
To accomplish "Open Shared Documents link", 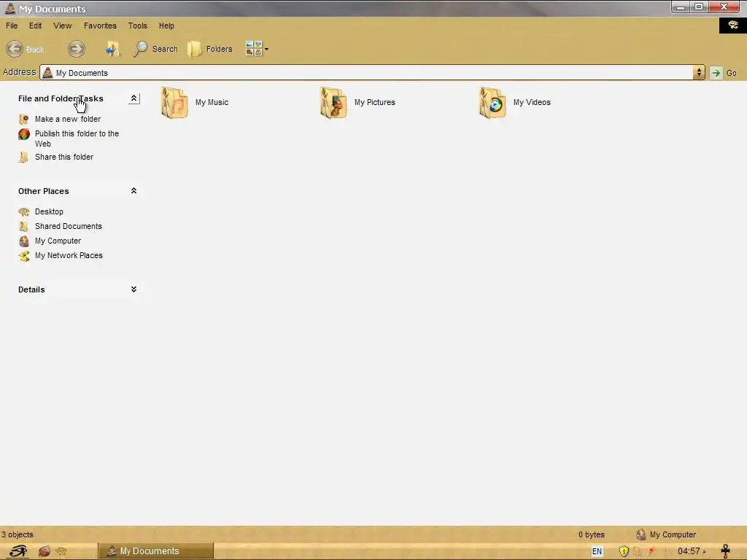I will click(x=68, y=226).
